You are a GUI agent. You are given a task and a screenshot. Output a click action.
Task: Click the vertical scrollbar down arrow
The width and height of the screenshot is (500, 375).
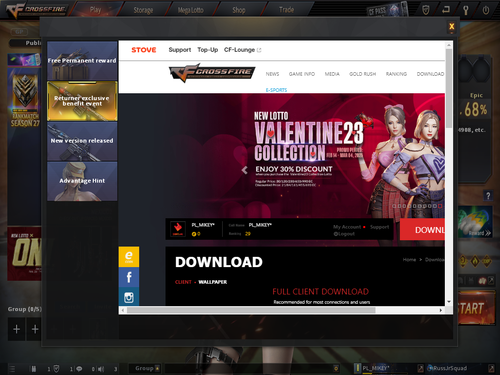tap(449, 301)
